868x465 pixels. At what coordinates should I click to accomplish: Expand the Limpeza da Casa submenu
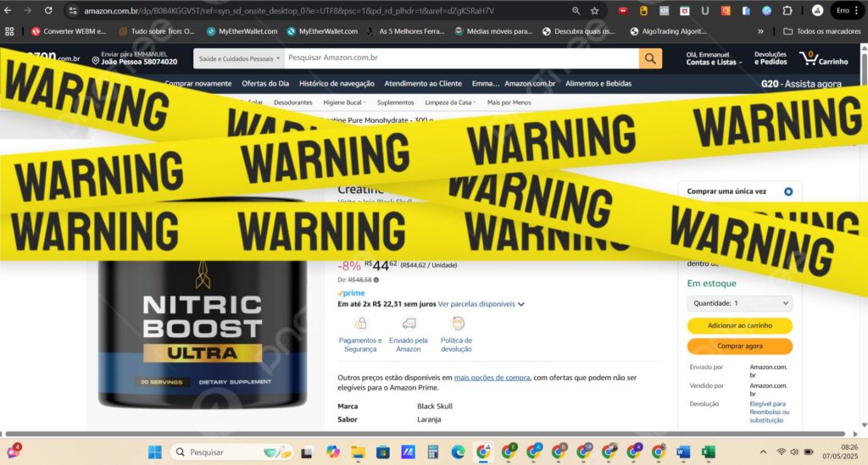450,102
